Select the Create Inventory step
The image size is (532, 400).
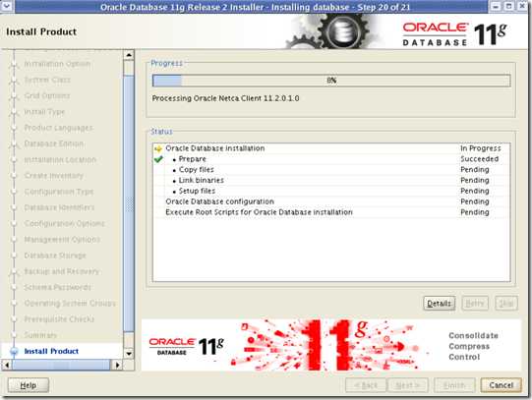[x=54, y=176]
